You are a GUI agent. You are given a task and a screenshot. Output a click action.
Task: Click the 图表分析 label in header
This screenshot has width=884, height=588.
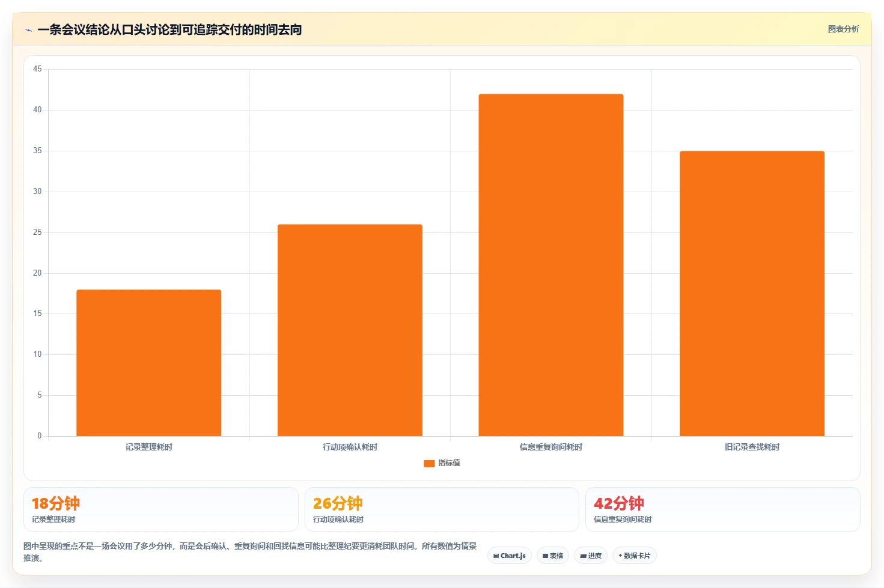click(x=843, y=29)
